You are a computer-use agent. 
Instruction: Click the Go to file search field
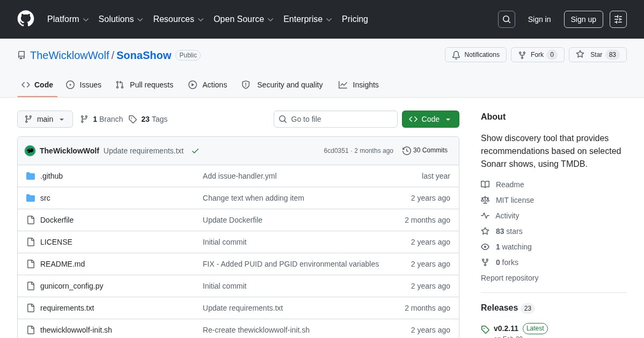pyautogui.click(x=335, y=119)
